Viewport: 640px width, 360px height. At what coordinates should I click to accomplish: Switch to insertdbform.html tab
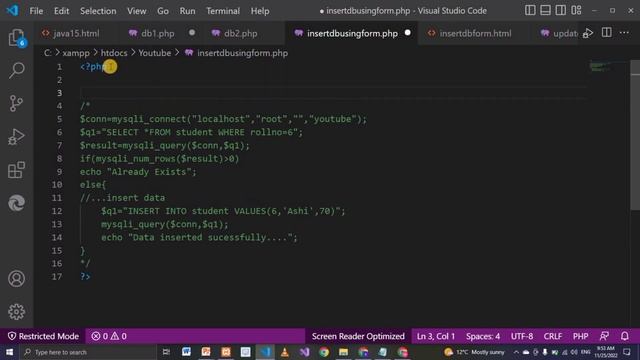pyautogui.click(x=475, y=33)
